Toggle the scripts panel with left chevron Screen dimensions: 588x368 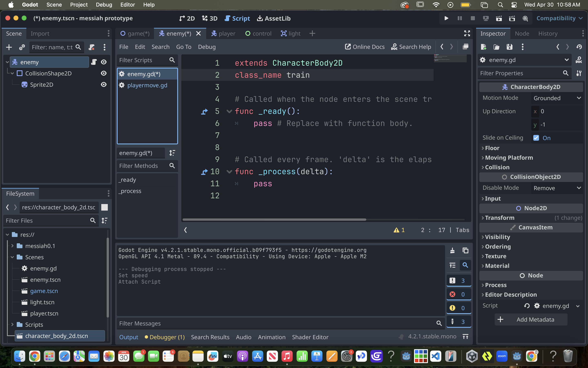point(185,230)
